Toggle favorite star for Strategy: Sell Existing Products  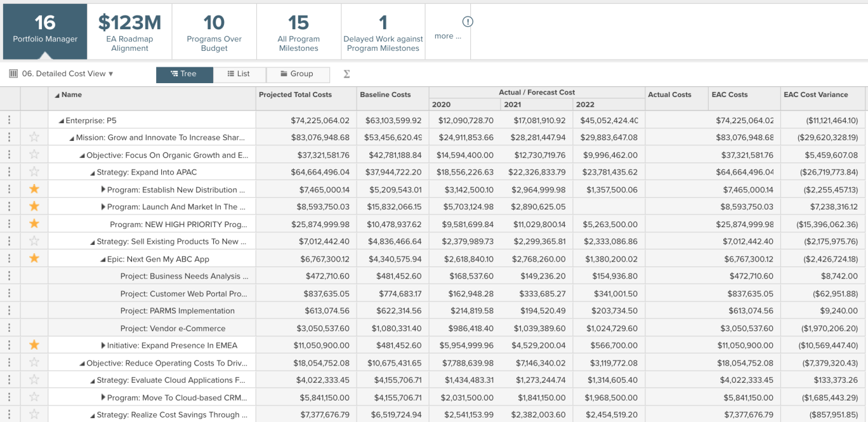tap(34, 241)
